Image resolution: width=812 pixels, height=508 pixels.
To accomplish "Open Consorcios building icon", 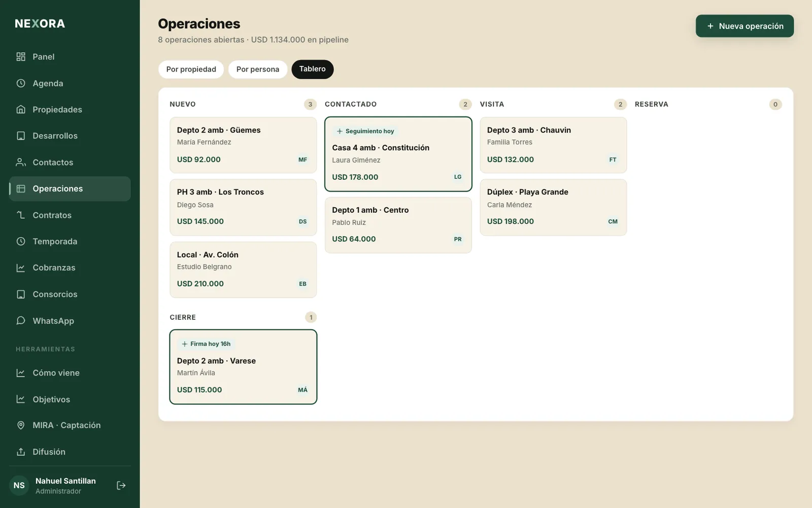I will click(x=21, y=295).
